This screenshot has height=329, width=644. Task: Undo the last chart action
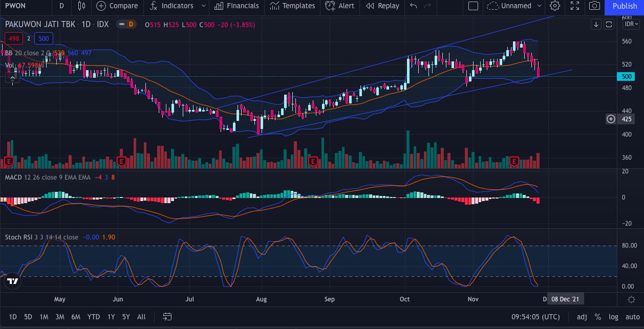[x=413, y=6]
